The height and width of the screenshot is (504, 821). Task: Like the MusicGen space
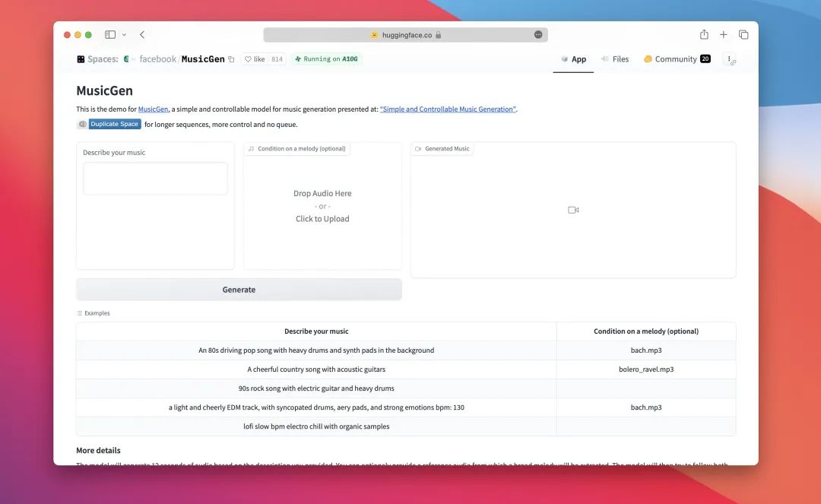tap(255, 59)
